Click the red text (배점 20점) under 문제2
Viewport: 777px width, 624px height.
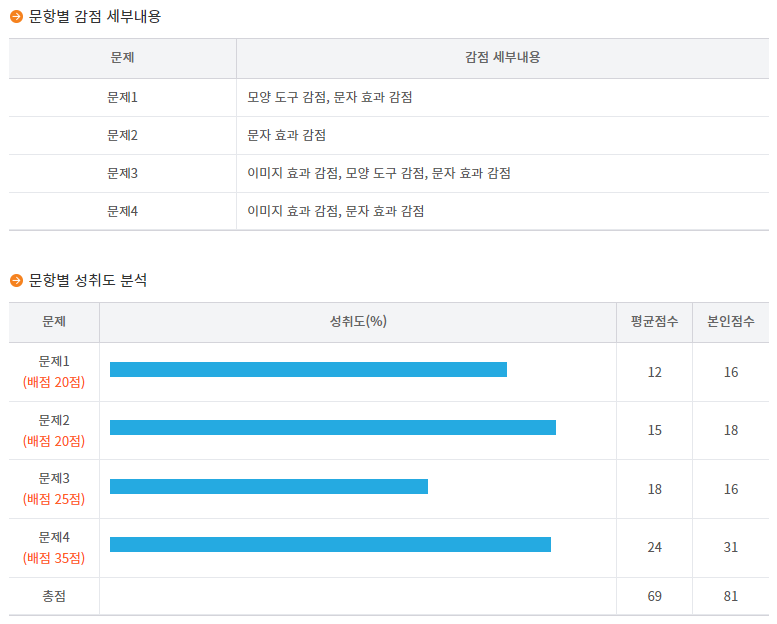(54, 441)
